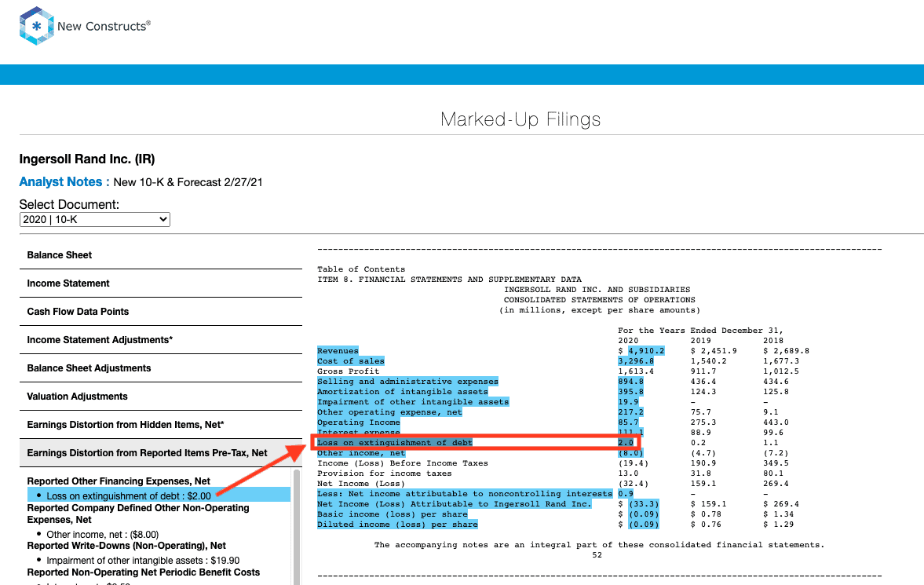Click the Marked-Up Filings page title
924x585 pixels.
pyautogui.click(x=520, y=119)
